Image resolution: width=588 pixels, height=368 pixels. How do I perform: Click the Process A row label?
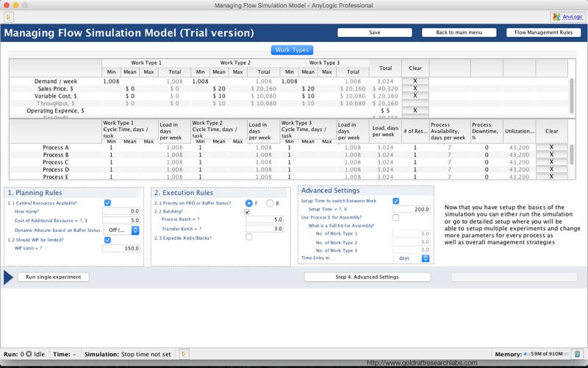tap(56, 147)
